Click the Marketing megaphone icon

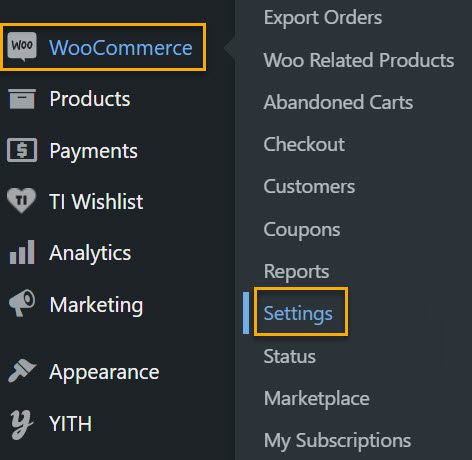pos(22,303)
